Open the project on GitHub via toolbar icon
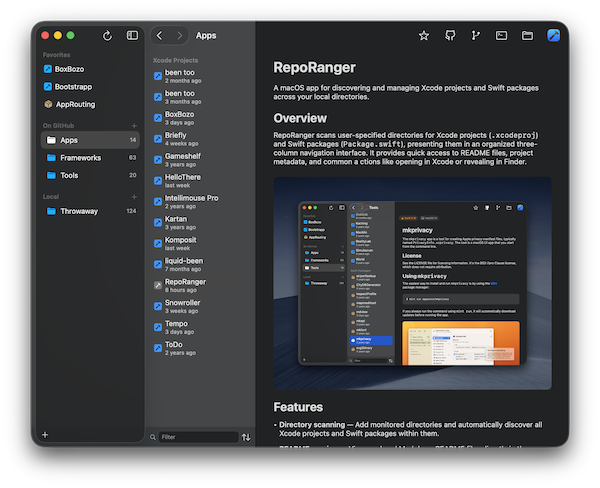The image size is (600, 488). click(450, 36)
